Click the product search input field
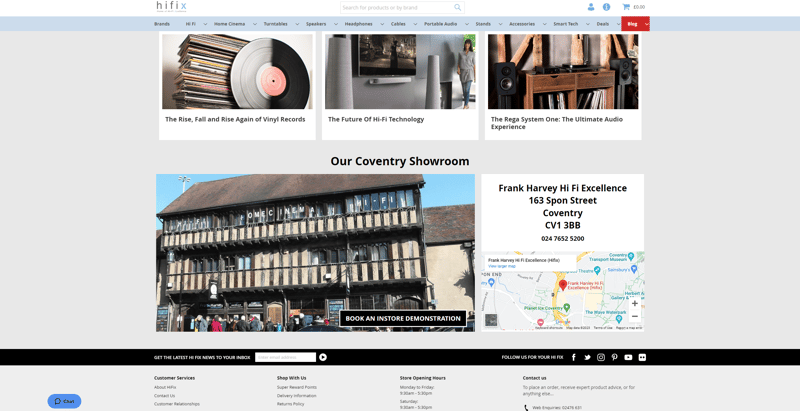The height and width of the screenshot is (411, 800). [396, 8]
